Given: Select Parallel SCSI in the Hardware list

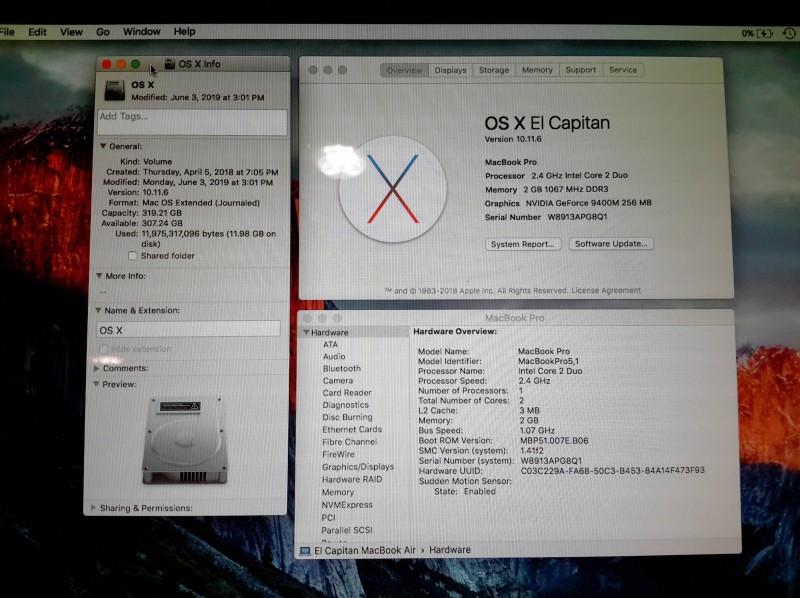Looking at the screenshot, I should coord(346,530).
